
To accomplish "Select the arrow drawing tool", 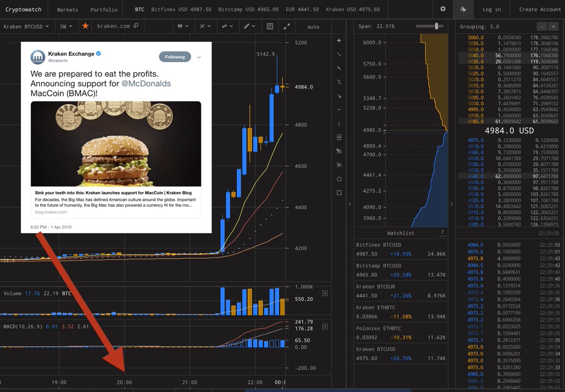I will pos(339,96).
